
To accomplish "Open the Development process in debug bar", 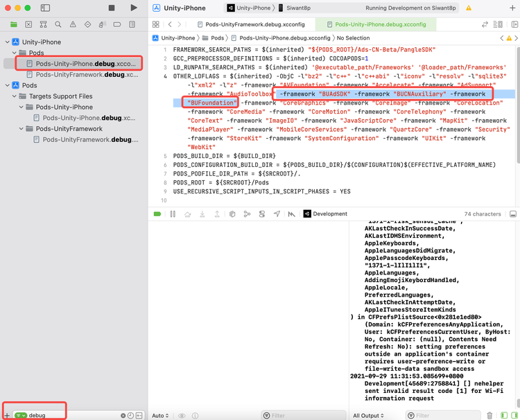I will 325,214.
